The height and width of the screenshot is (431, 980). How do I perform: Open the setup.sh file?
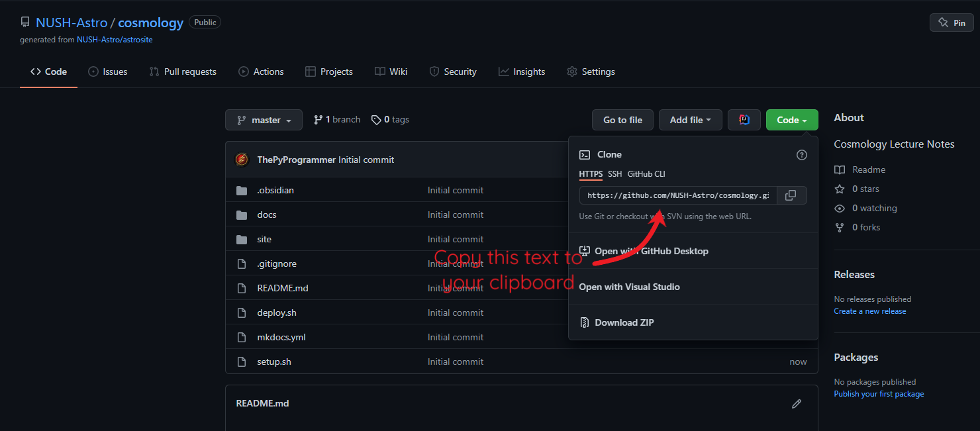(274, 361)
